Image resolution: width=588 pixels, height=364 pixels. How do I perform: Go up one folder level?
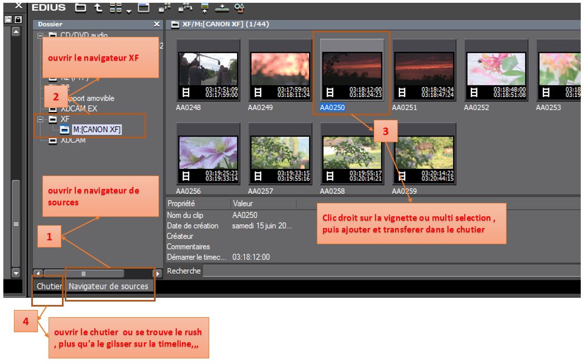98,7
